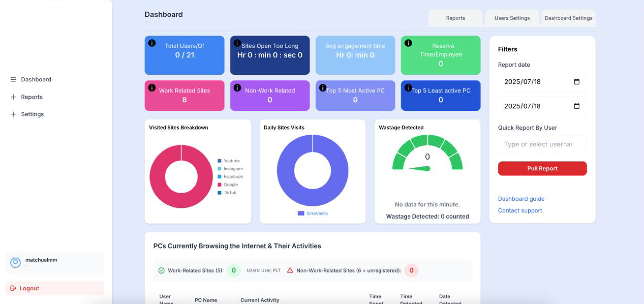Click info icon on Top 5 Least active PC
Screen dimensions: 644x304
[x=408, y=88]
